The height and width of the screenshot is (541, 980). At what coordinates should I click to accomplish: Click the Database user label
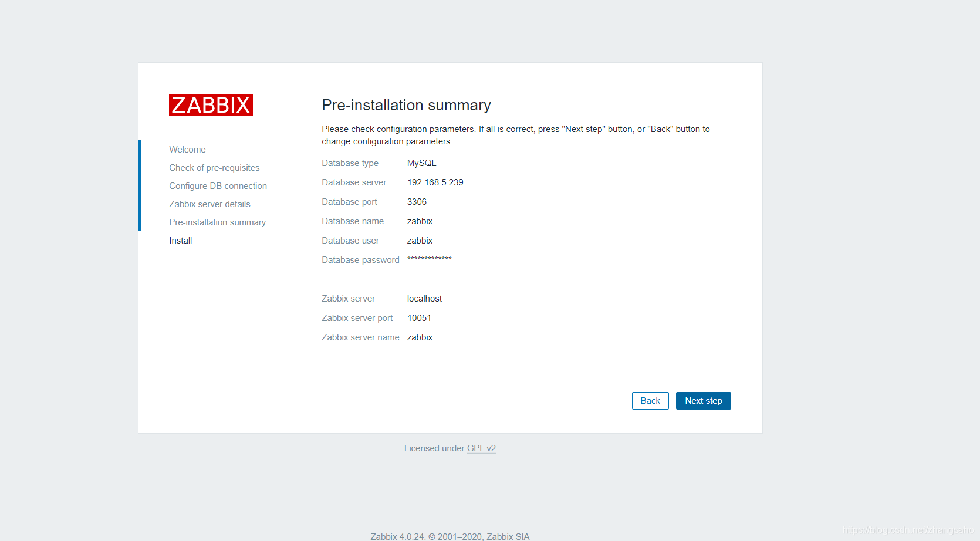coord(350,241)
